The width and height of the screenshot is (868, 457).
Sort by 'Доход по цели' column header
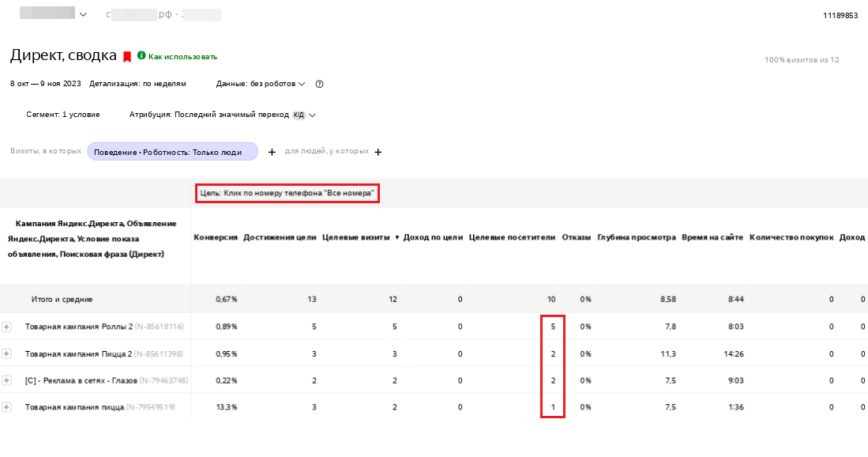click(433, 237)
